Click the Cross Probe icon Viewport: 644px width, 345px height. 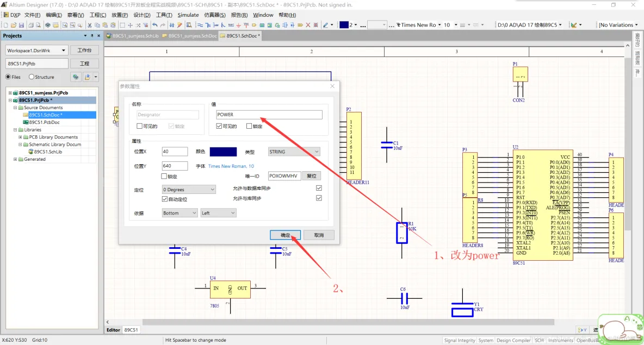point(179,25)
